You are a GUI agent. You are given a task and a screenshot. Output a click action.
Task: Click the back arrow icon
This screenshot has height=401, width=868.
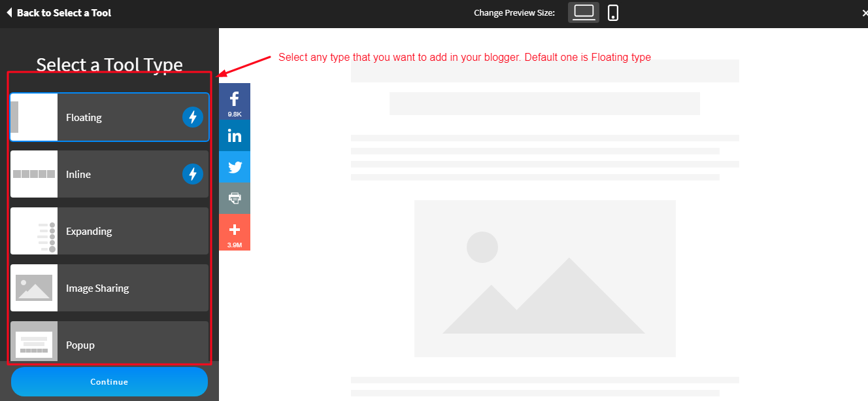pos(8,13)
